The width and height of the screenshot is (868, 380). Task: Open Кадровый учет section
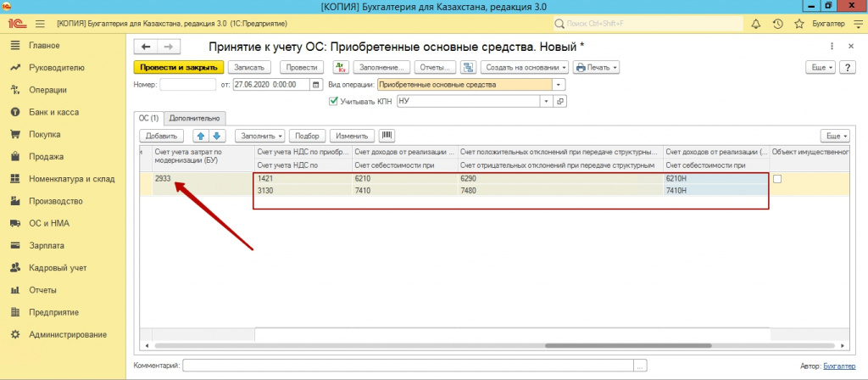click(x=58, y=267)
